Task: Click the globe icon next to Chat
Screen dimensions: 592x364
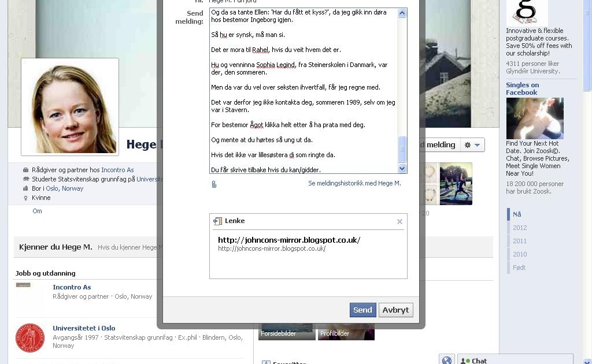Action: pyautogui.click(x=447, y=360)
